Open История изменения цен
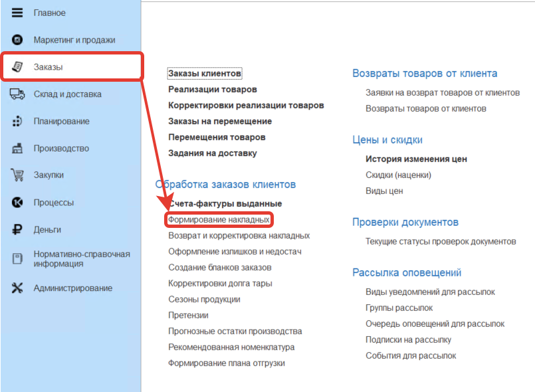This screenshot has width=535, height=392. pyautogui.click(x=416, y=159)
